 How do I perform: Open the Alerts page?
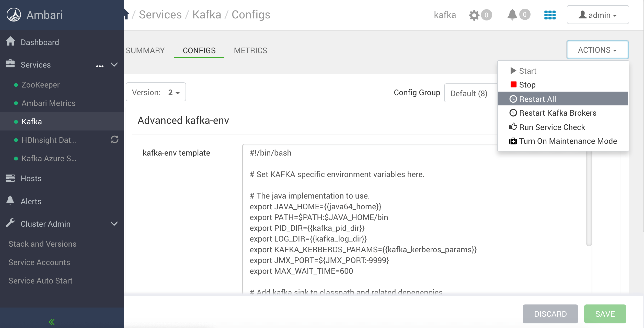click(31, 201)
